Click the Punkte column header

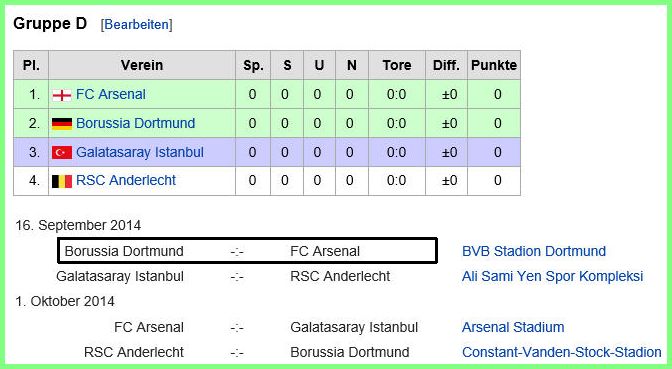(x=494, y=65)
